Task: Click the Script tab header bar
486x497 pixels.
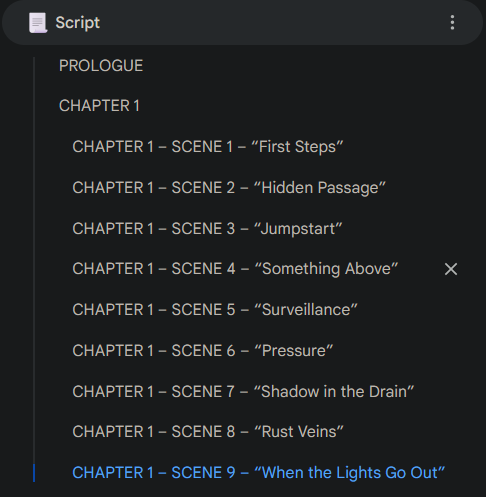Action: (x=243, y=23)
